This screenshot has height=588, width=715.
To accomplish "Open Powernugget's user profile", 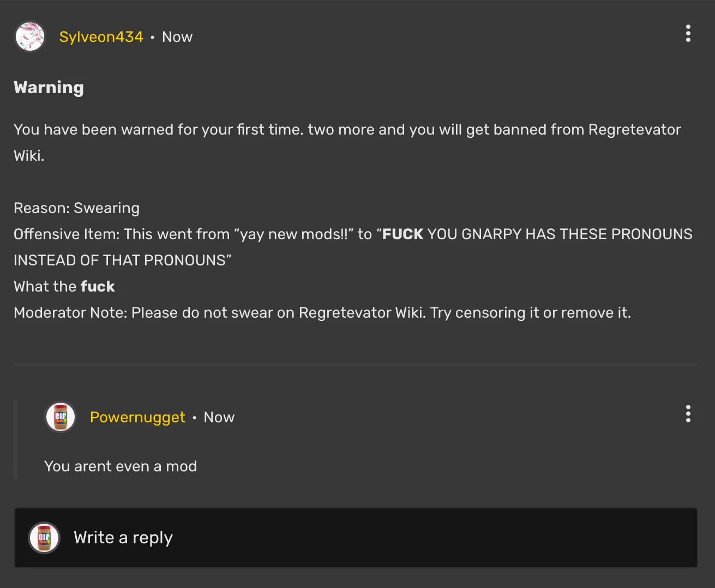I will point(137,417).
